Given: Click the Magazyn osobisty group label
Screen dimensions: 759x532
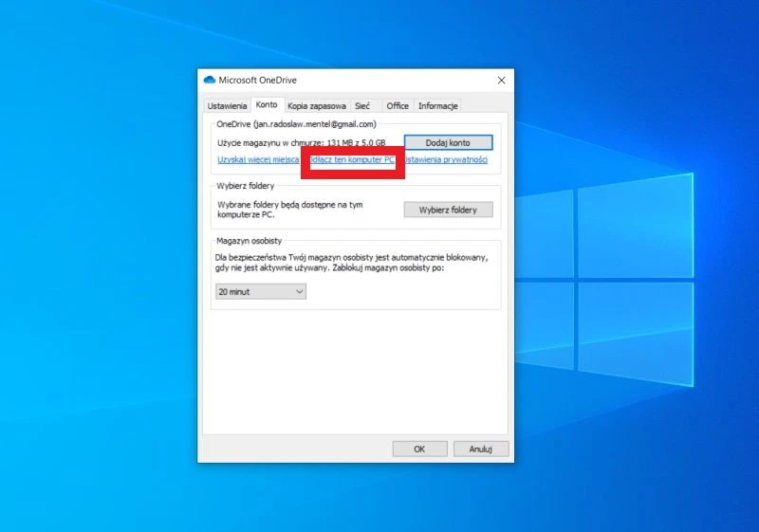Looking at the screenshot, I should 250,241.
